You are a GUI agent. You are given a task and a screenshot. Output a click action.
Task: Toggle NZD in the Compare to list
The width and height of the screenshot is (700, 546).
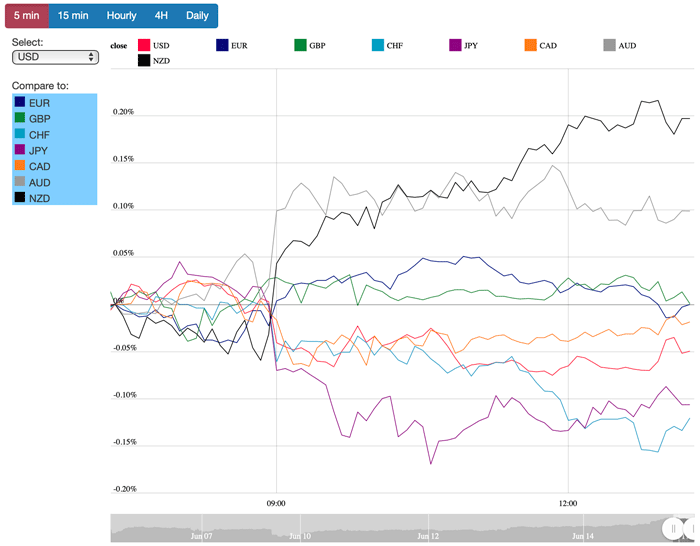click(x=40, y=199)
